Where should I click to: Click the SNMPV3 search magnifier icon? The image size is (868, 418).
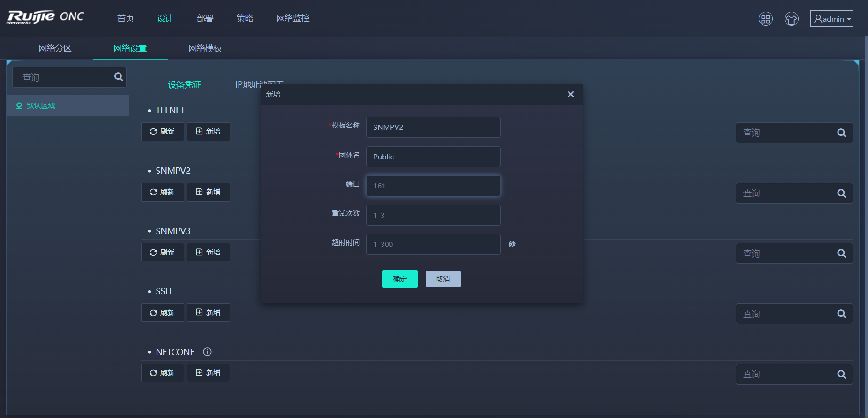842,254
